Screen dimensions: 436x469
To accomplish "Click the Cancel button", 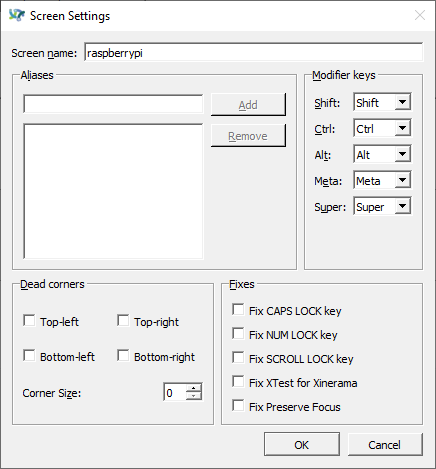I will [x=385, y=444].
